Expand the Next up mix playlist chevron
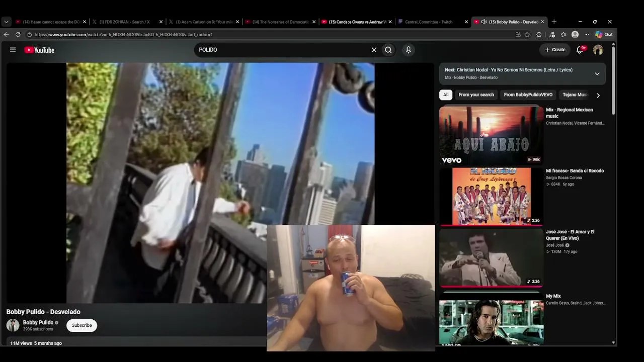The image size is (644, 362). [x=597, y=74]
